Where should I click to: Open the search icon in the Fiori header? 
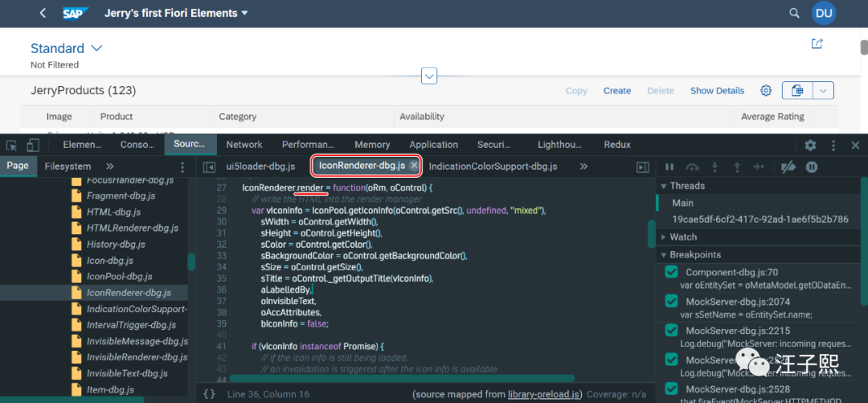(794, 14)
